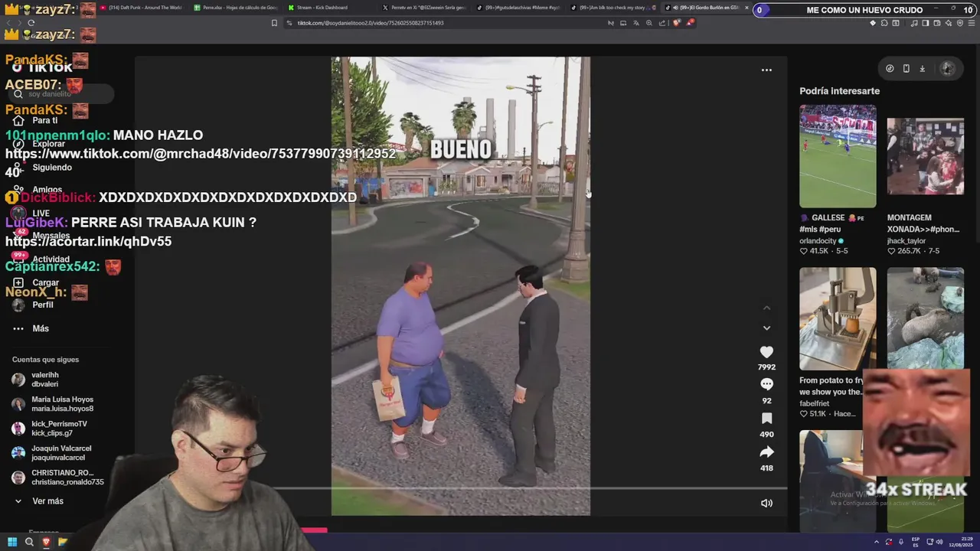
Task: Open the Siguiendo feed
Action: point(52,167)
